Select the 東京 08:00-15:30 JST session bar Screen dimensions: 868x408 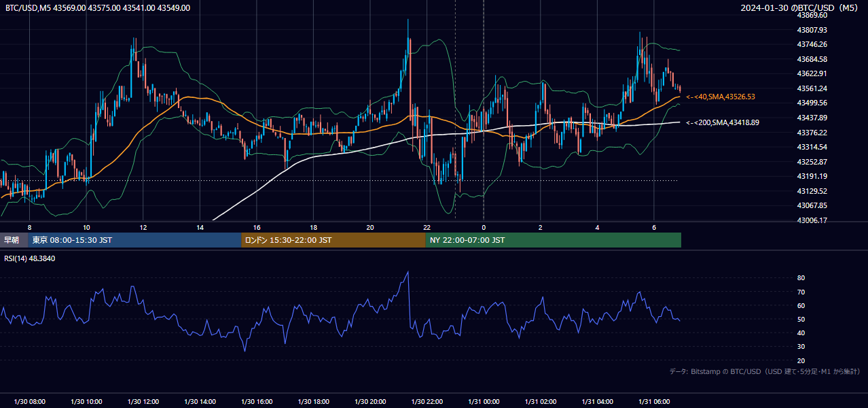point(134,240)
